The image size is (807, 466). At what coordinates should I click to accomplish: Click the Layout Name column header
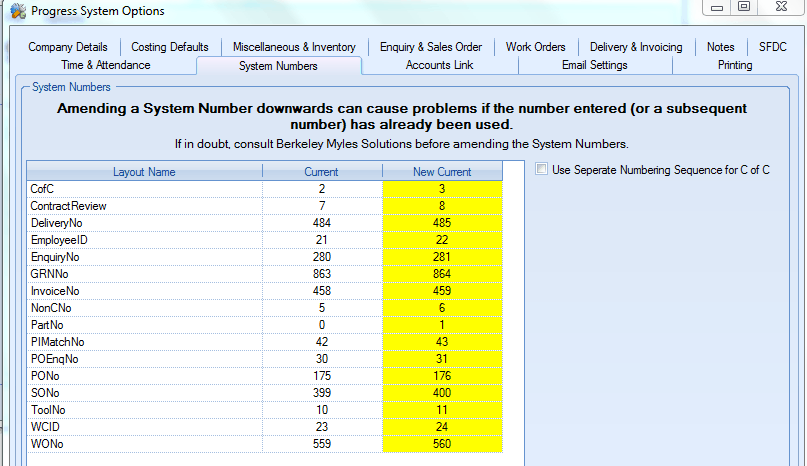tap(144, 172)
